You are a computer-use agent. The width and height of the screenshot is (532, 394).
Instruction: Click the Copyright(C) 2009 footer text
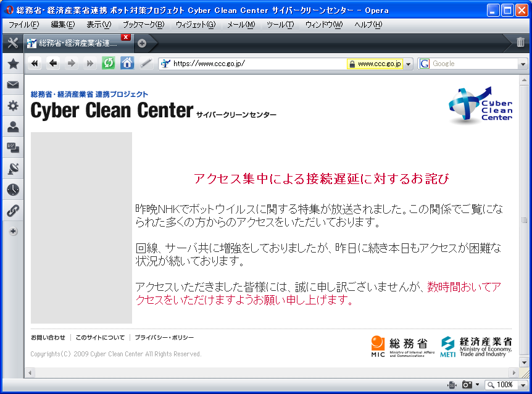click(115, 354)
